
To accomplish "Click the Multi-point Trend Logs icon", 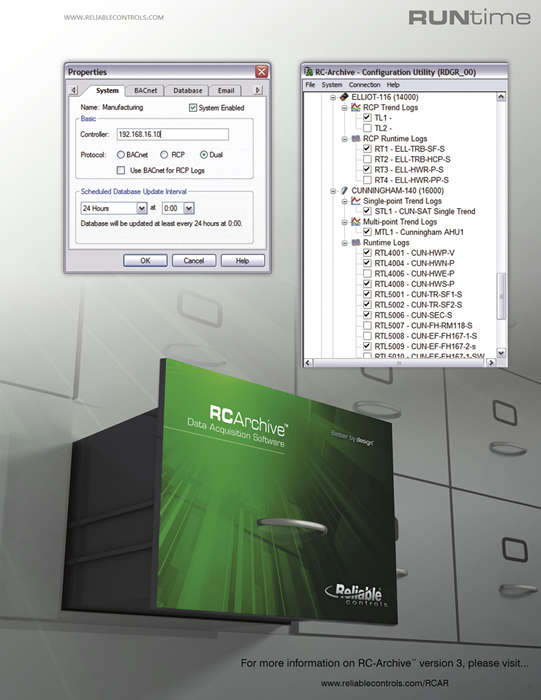I will tap(356, 221).
